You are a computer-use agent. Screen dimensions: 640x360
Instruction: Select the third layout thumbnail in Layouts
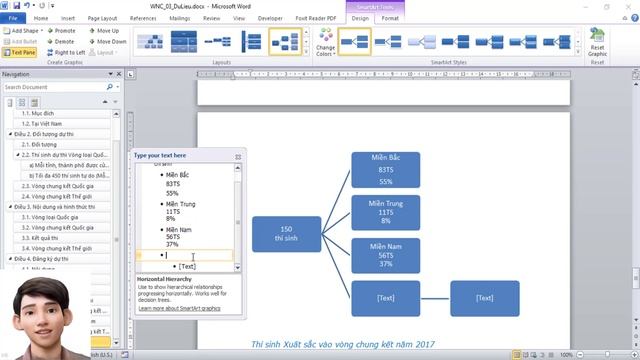point(218,42)
